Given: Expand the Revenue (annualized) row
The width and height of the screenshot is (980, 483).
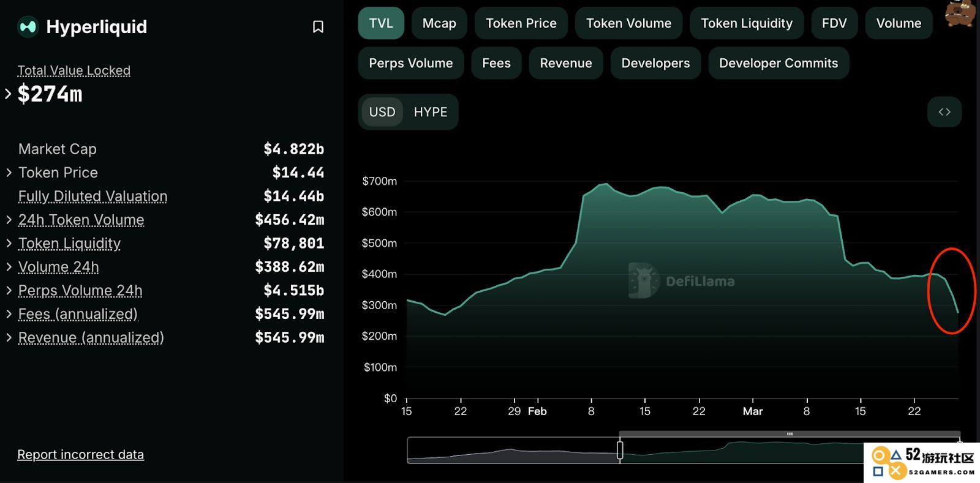Looking at the screenshot, I should point(9,337).
